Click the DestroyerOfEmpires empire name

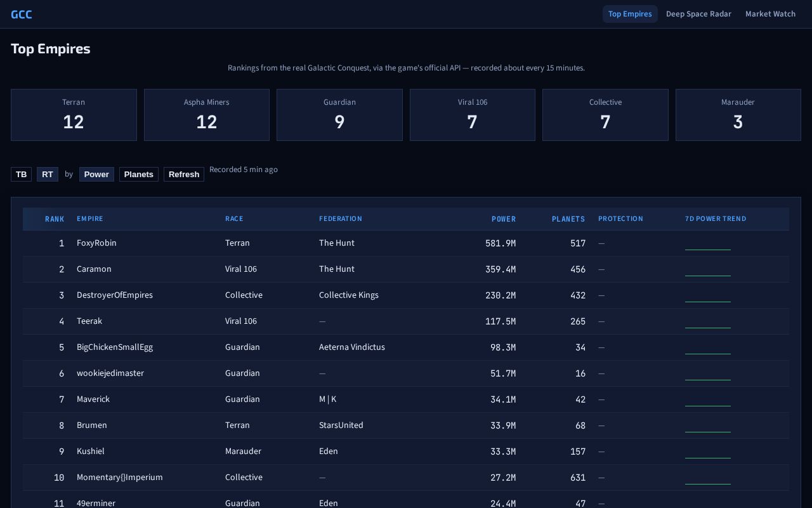point(115,295)
